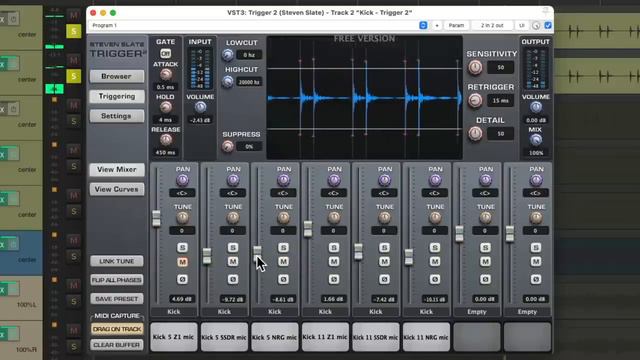Click the Release knob in the Gate section
640x360 pixels.
tap(166, 140)
